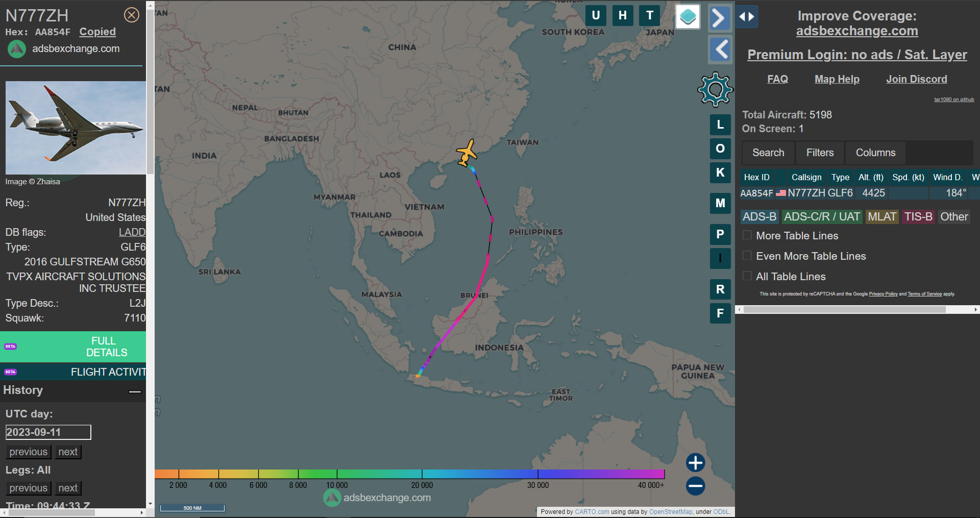Click the F map button

pyautogui.click(x=720, y=313)
